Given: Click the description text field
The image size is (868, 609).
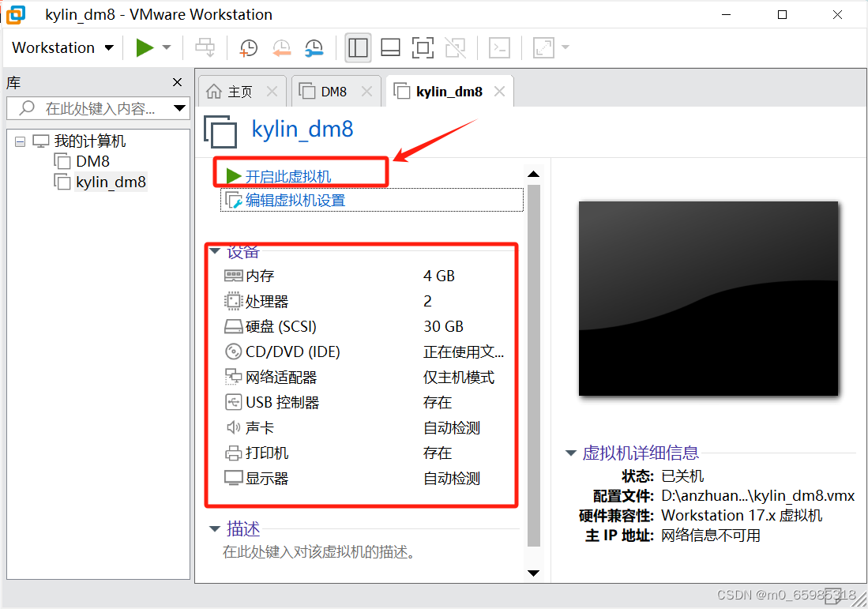Looking at the screenshot, I should (x=319, y=552).
